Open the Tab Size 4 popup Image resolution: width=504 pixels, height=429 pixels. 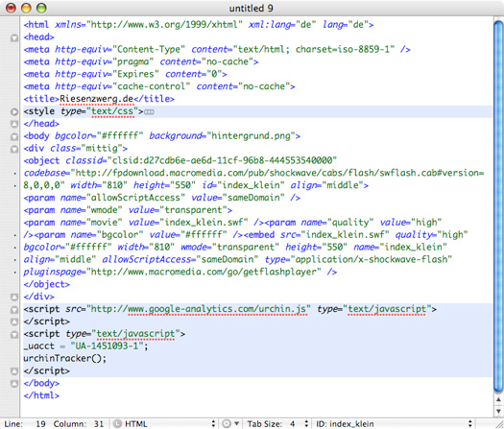click(277, 424)
